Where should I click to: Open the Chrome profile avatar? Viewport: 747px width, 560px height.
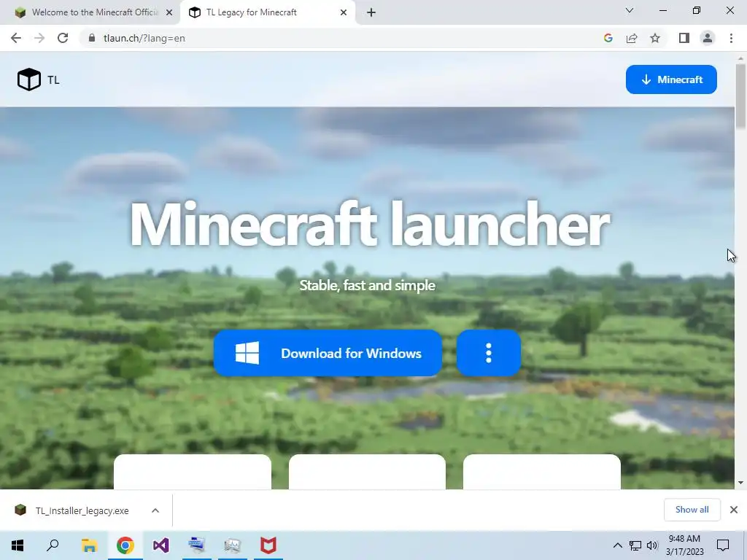click(x=708, y=38)
